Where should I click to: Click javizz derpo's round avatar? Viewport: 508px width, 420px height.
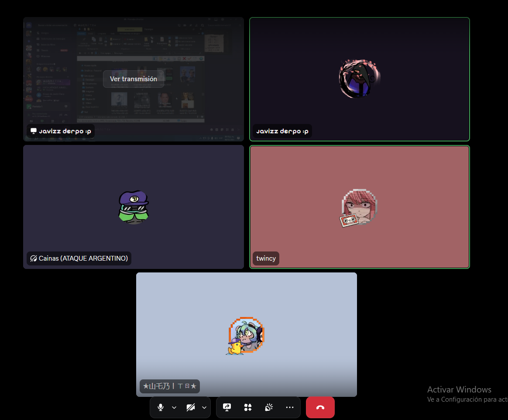359,79
